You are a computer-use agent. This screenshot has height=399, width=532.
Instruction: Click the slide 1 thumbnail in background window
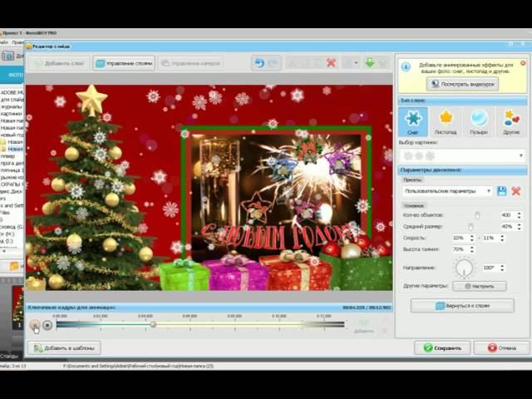click(18, 308)
